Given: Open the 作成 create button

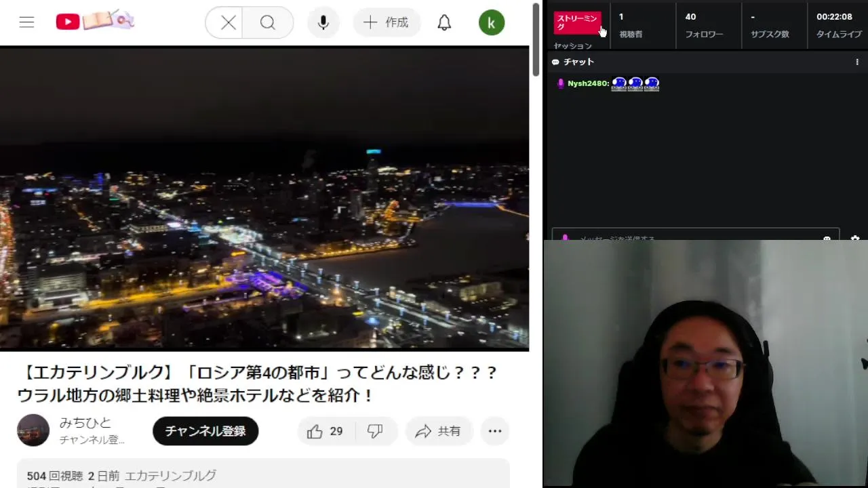Looking at the screenshot, I should pos(387,23).
